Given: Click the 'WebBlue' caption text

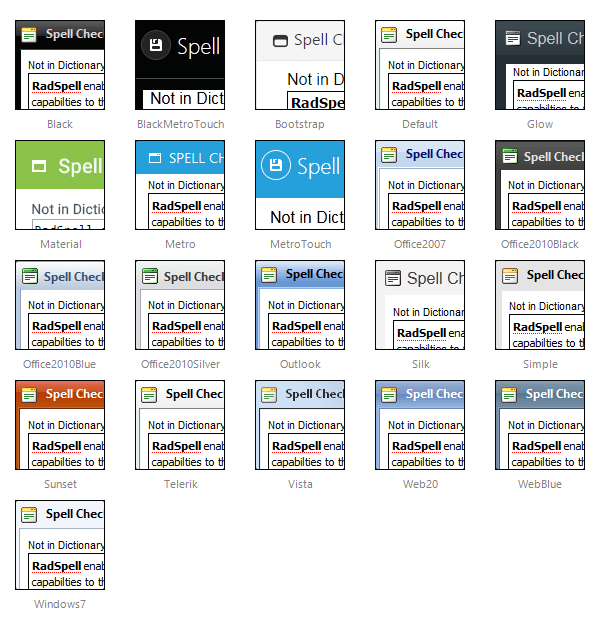Looking at the screenshot, I should pos(540,484).
